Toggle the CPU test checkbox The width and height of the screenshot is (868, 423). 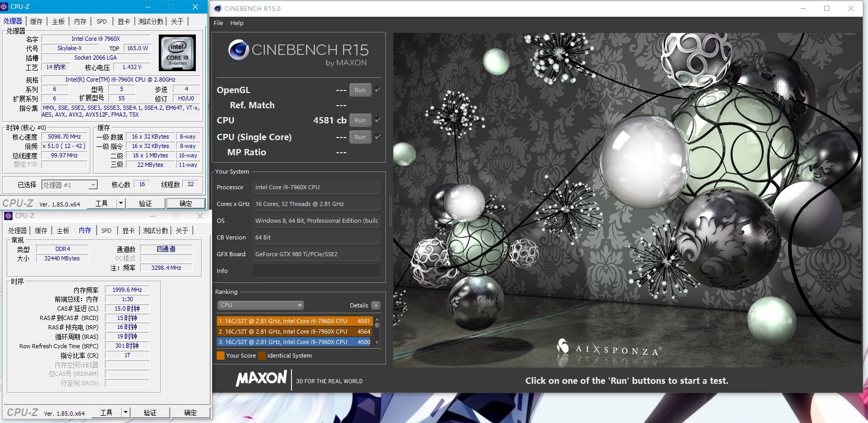point(378,120)
